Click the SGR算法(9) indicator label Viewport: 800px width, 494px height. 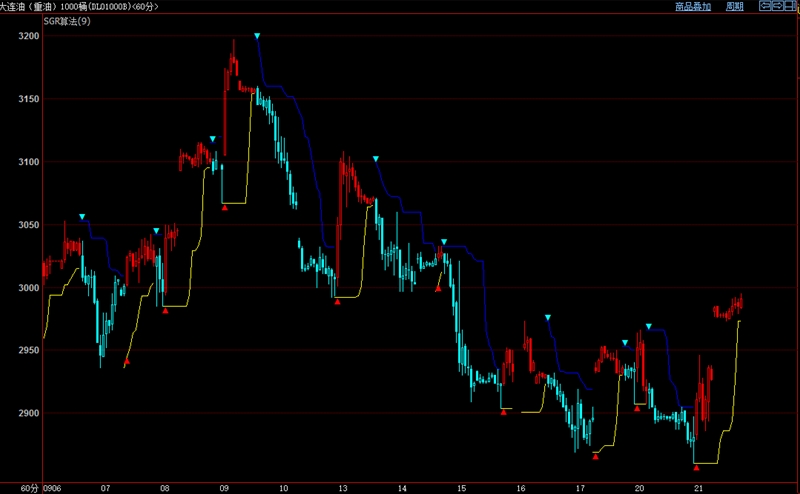pyautogui.click(x=67, y=21)
